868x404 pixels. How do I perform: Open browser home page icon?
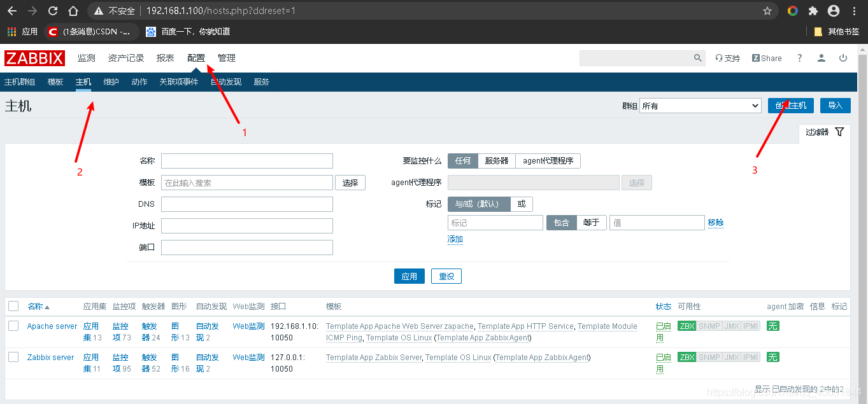[x=73, y=11]
